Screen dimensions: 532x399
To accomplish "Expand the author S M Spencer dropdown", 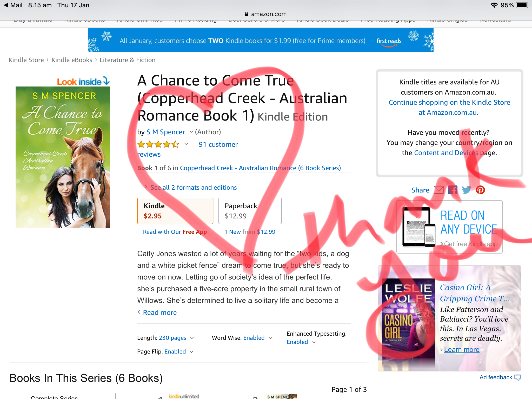I will (191, 132).
